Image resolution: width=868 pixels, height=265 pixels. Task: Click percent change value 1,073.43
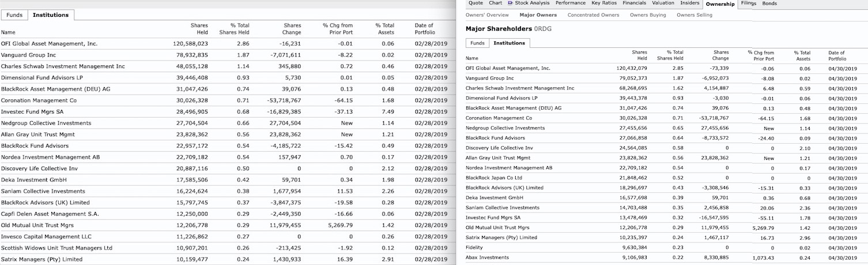[x=763, y=257]
